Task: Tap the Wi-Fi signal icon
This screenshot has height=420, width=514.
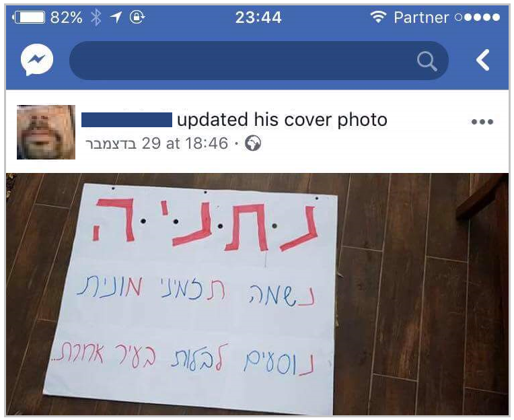Action: (378, 17)
